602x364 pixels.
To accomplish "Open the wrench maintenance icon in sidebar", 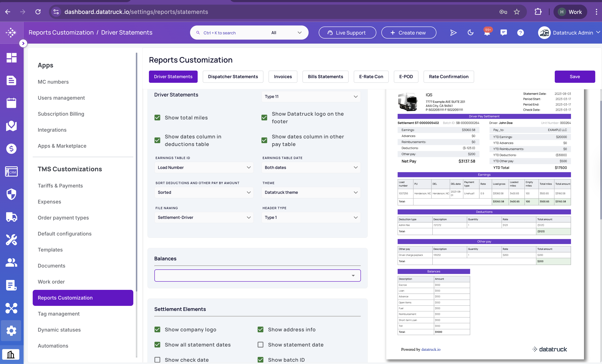I will [x=11, y=240].
